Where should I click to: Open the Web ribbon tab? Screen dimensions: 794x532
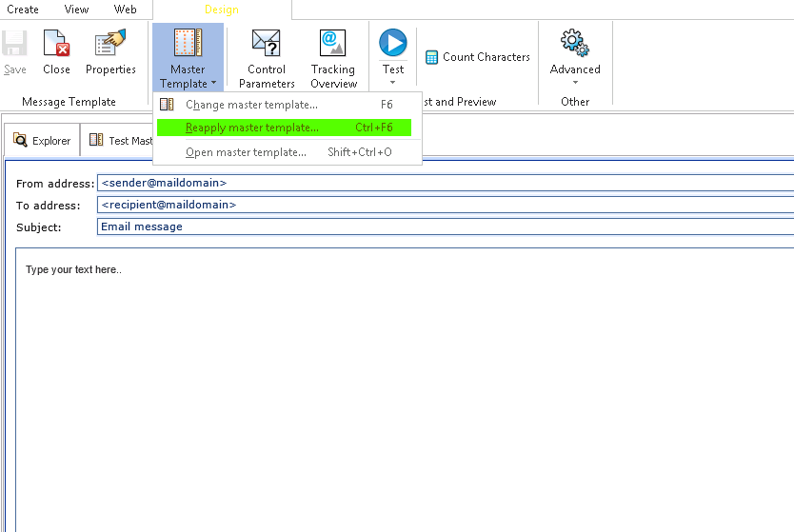pos(125,10)
